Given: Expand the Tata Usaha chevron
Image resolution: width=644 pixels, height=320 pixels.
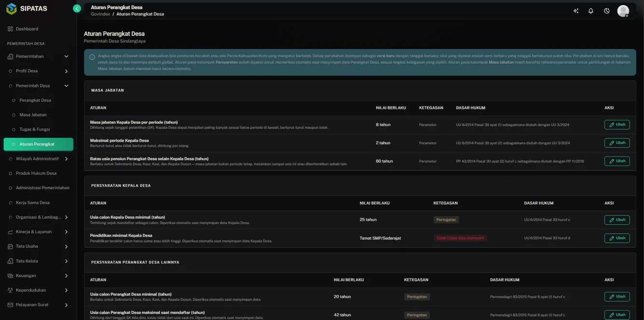Looking at the screenshot, I should 66,247.
